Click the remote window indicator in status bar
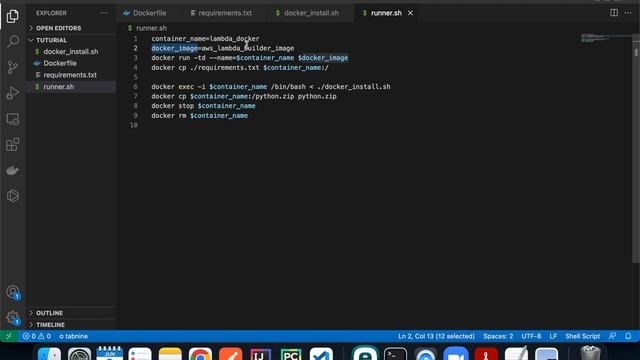 9,336
